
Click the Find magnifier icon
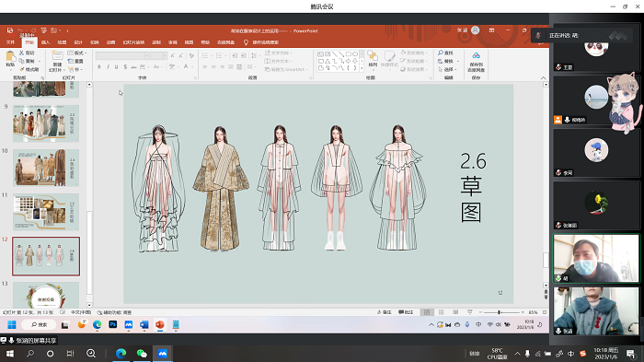click(x=441, y=53)
